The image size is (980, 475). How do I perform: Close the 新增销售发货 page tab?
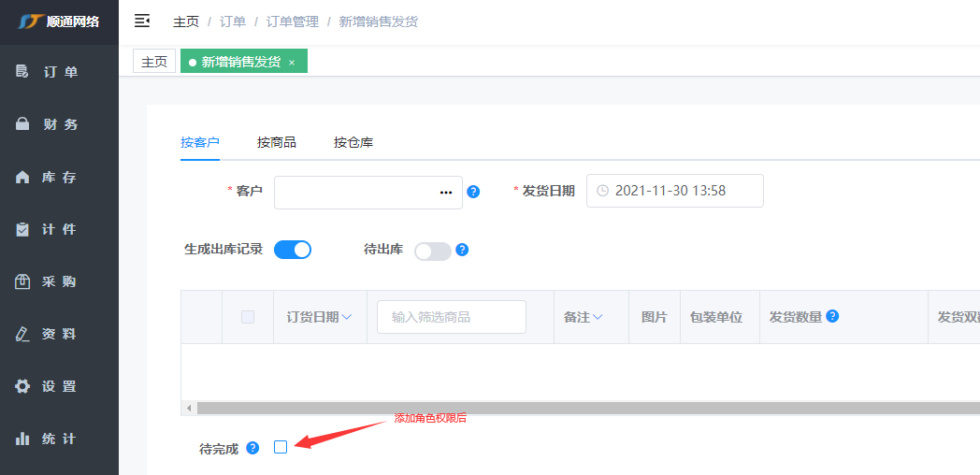point(292,63)
